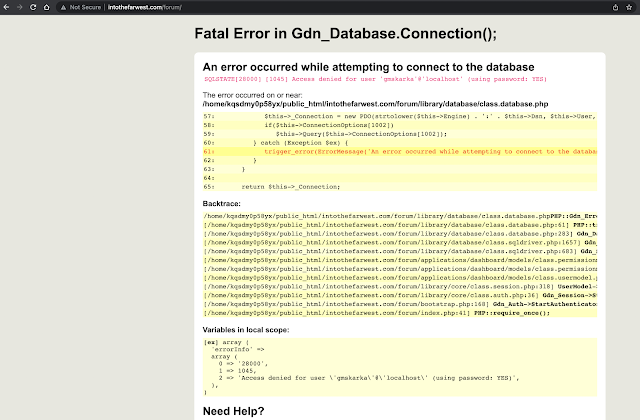640x420 pixels.
Task: Click backtrace row for class.database.php:283
Action: click(400, 234)
